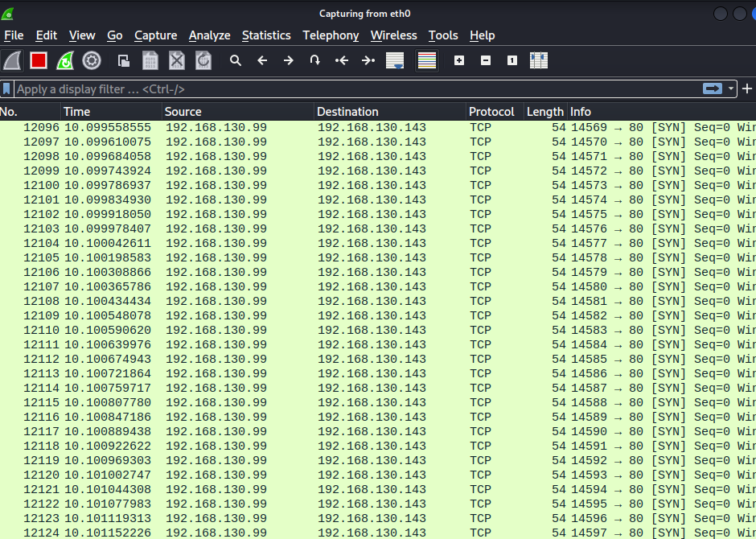
Task: Open the Edit menu
Action: click(47, 35)
